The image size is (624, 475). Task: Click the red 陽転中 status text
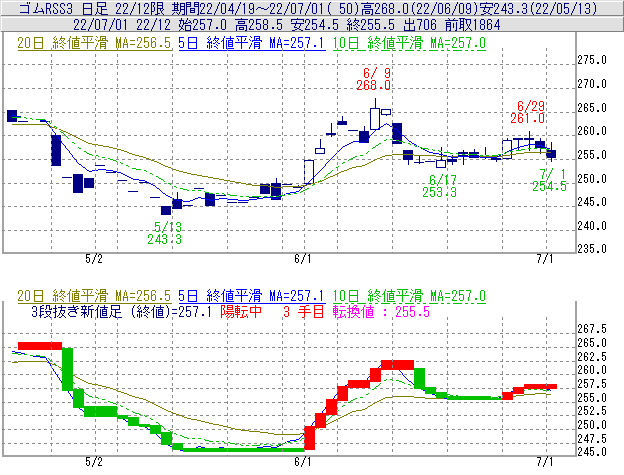[x=241, y=311]
